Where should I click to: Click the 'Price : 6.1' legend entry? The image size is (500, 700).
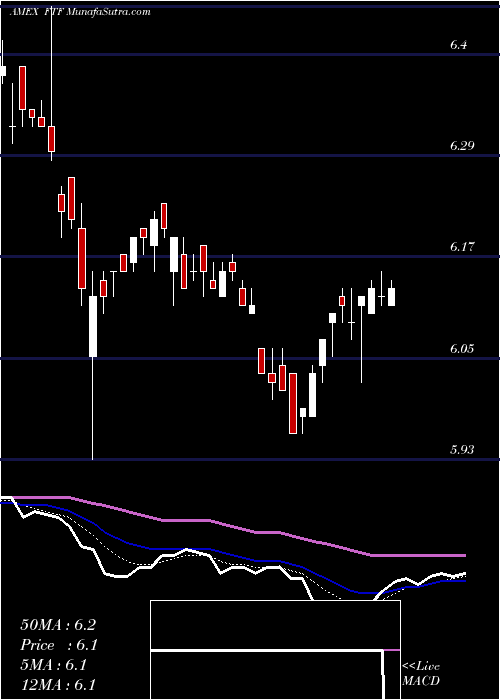(59, 645)
